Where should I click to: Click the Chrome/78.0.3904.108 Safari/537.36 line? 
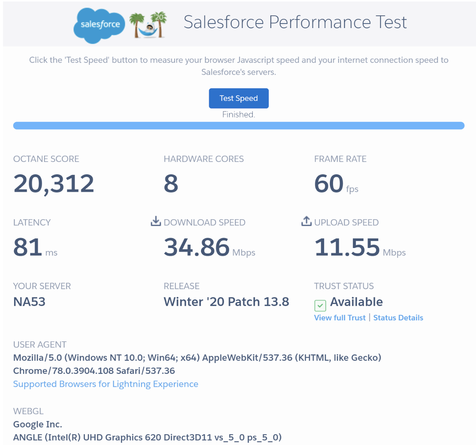[x=94, y=371]
